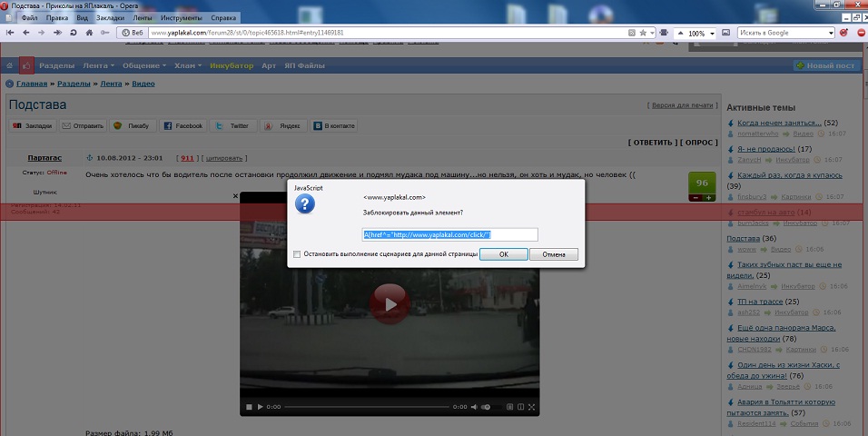Check the stop scripts execution checkbox
The image size is (868, 436).
pos(297,254)
